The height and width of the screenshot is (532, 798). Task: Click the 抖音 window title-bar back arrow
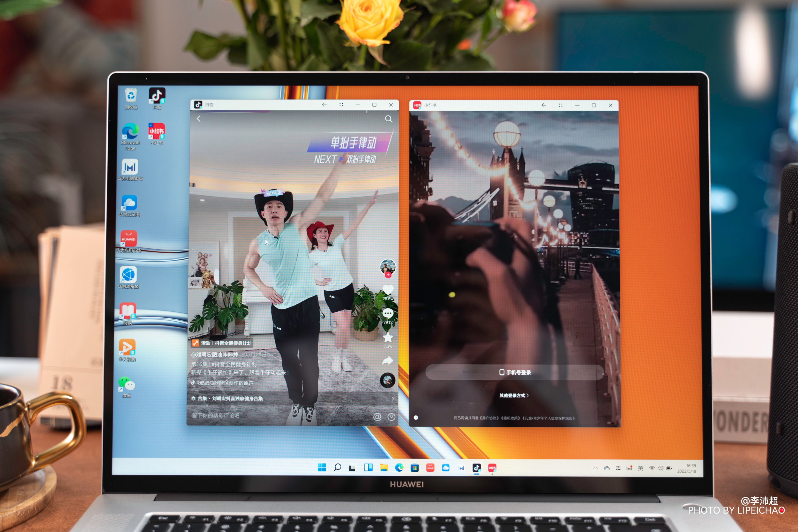(x=324, y=105)
